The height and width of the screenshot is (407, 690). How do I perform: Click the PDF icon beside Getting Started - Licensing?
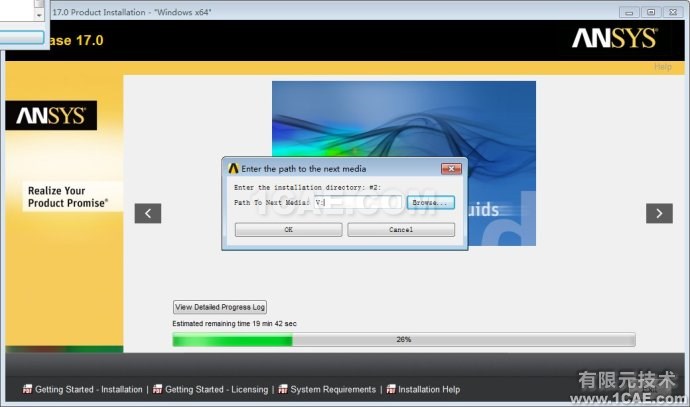(x=158, y=389)
